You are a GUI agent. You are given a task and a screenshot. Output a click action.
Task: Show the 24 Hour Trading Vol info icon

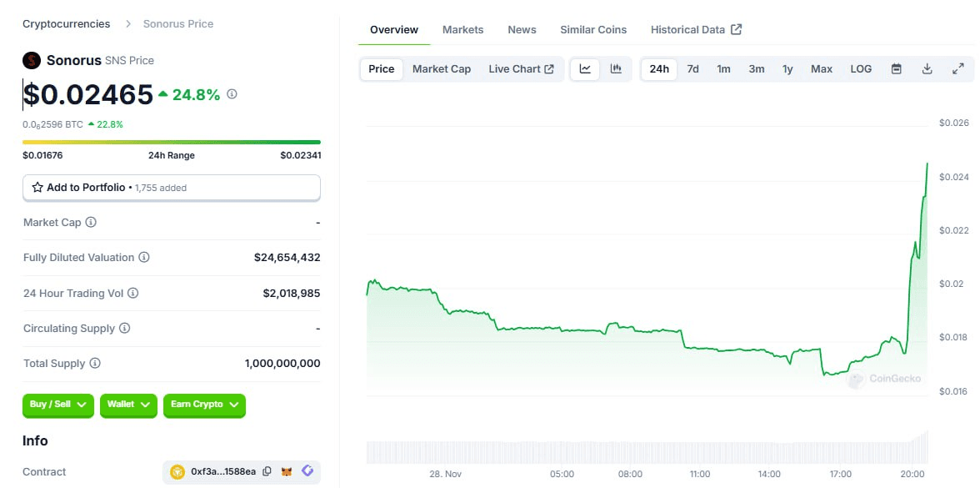(132, 293)
